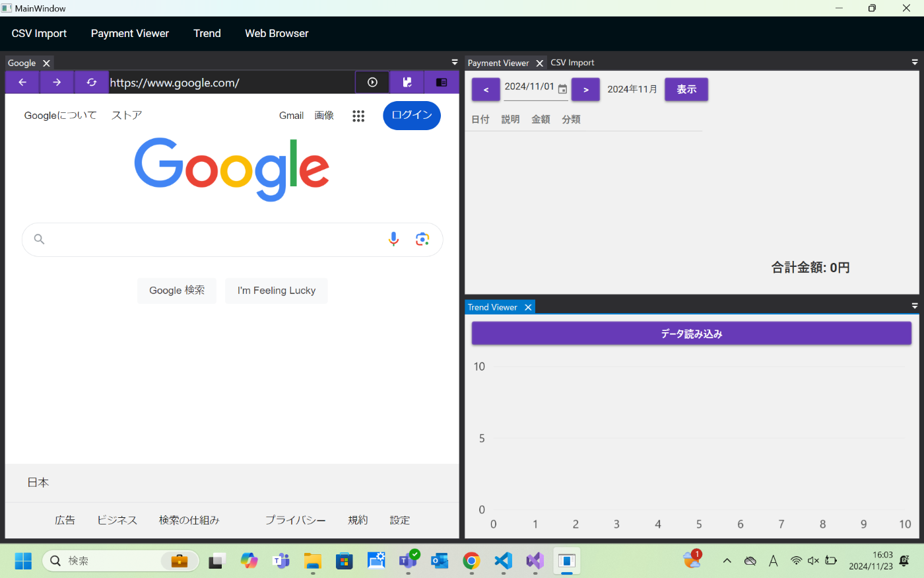The image size is (924, 578).
Task: Click the Windows taskbar search box
Action: point(121,561)
